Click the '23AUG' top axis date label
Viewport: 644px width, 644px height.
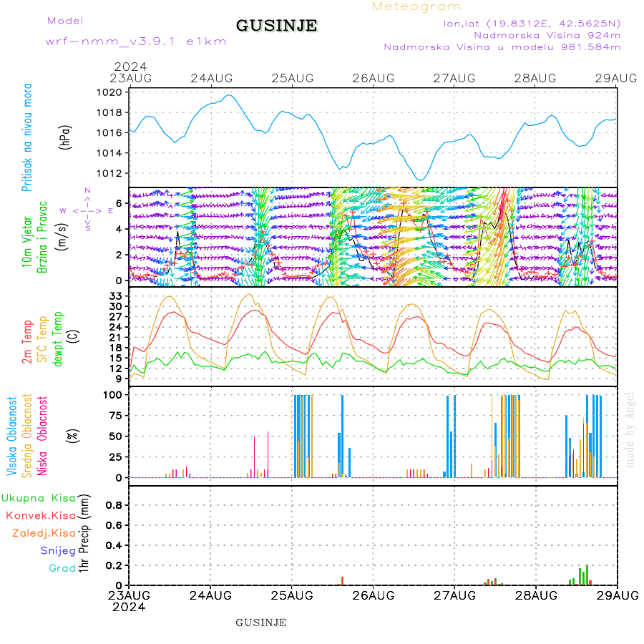tap(131, 78)
